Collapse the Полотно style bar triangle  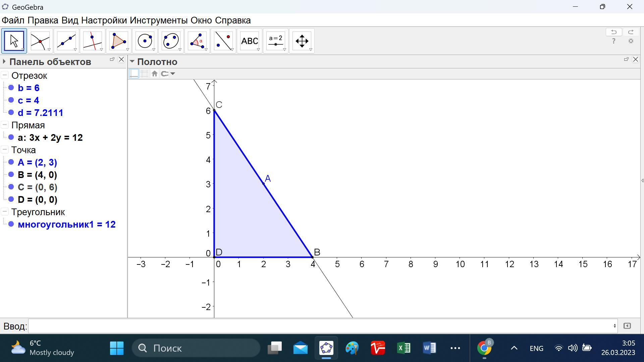coord(132,62)
